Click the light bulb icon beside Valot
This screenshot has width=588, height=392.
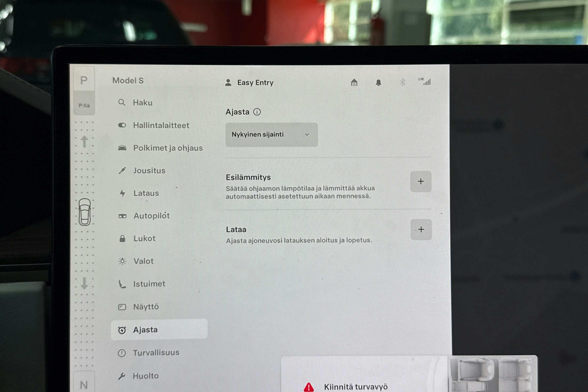(x=122, y=261)
